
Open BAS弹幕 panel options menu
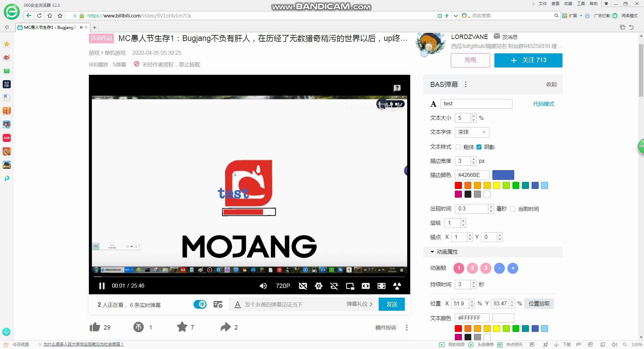tap(466, 84)
